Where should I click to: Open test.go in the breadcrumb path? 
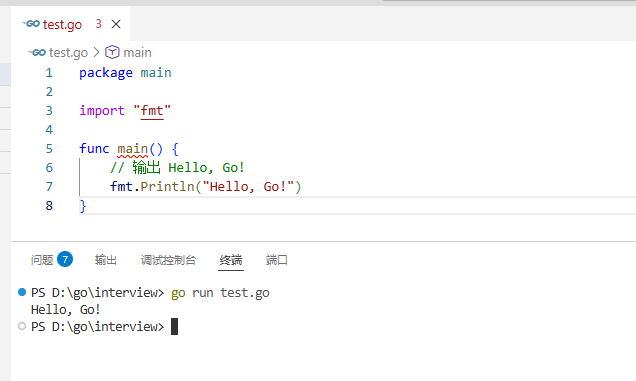(68, 52)
